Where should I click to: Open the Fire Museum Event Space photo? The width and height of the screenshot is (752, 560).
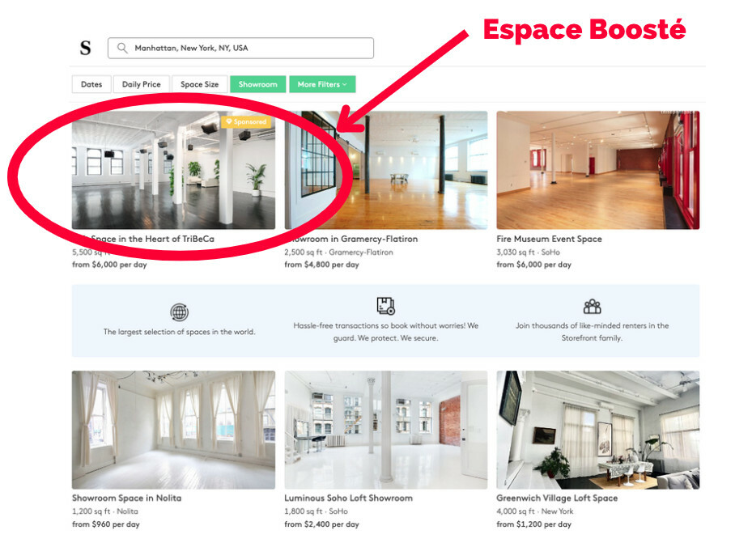click(598, 170)
